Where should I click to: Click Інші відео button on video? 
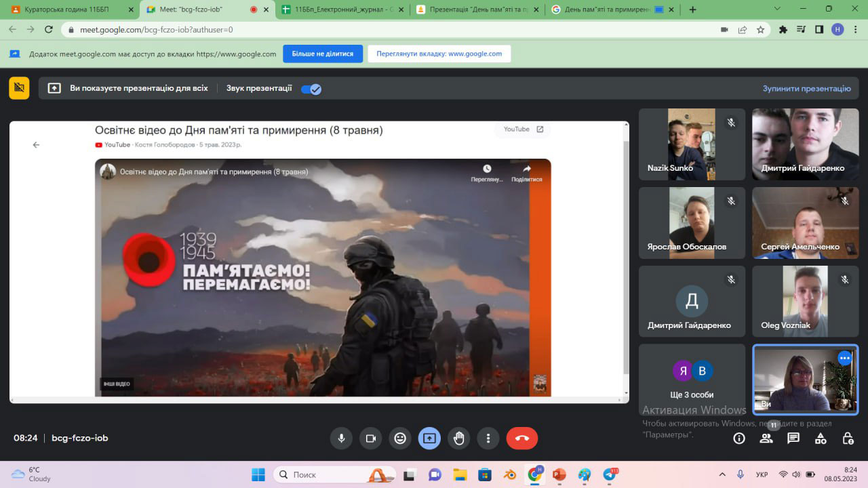tap(117, 384)
